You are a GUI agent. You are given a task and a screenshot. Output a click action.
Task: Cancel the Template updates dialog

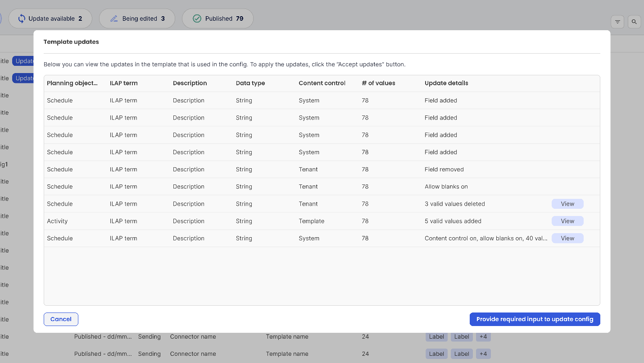61,319
